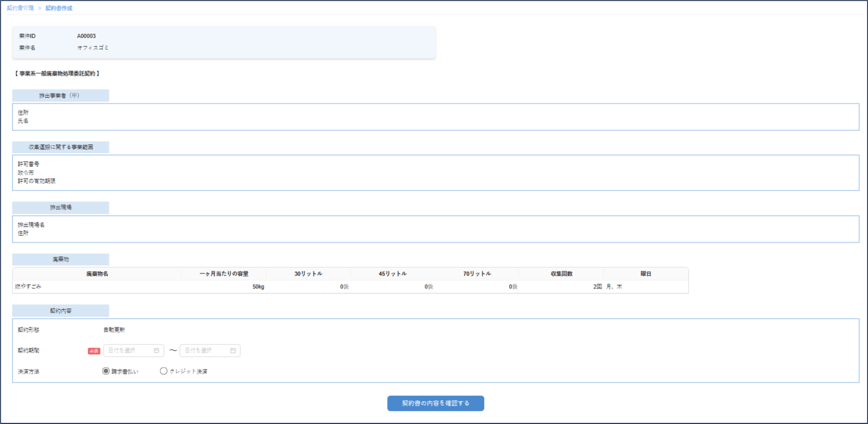Click the 70リットル column header

tap(477, 274)
